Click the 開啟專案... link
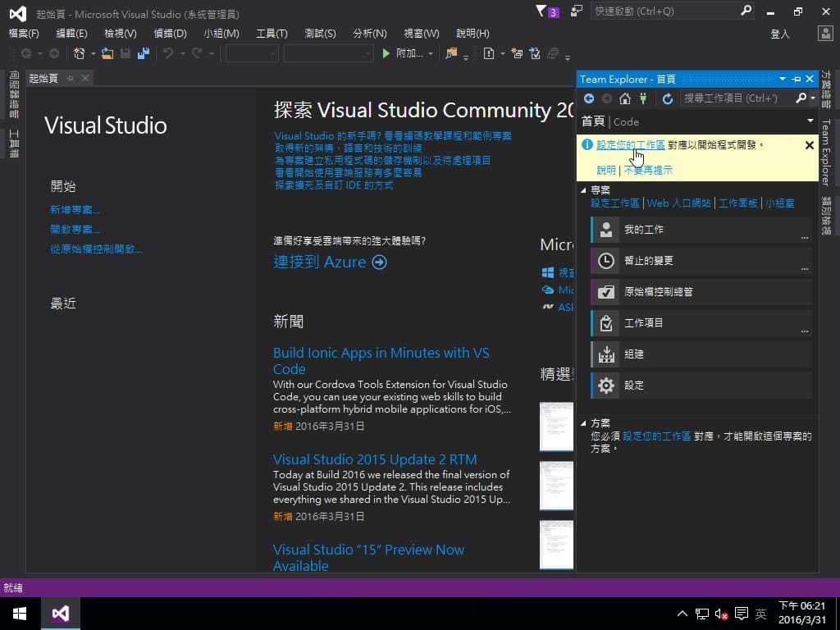Viewport: 840px width, 630px height. [x=75, y=230]
